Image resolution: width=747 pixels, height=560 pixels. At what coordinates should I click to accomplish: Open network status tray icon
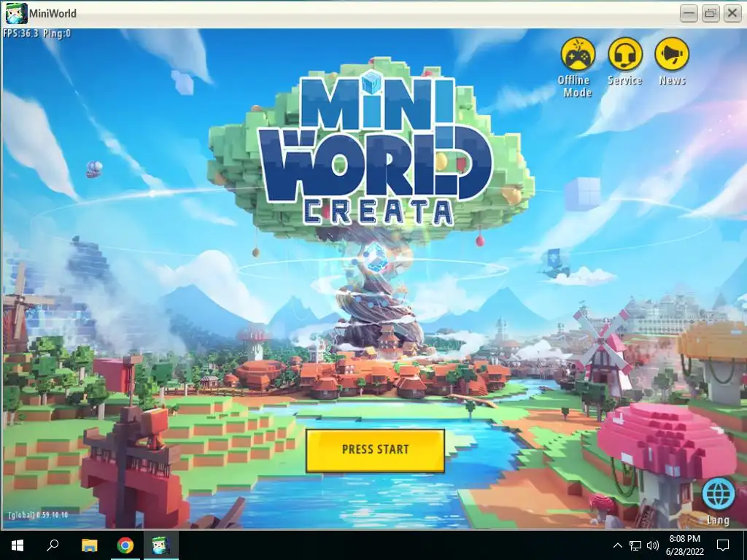point(635,545)
